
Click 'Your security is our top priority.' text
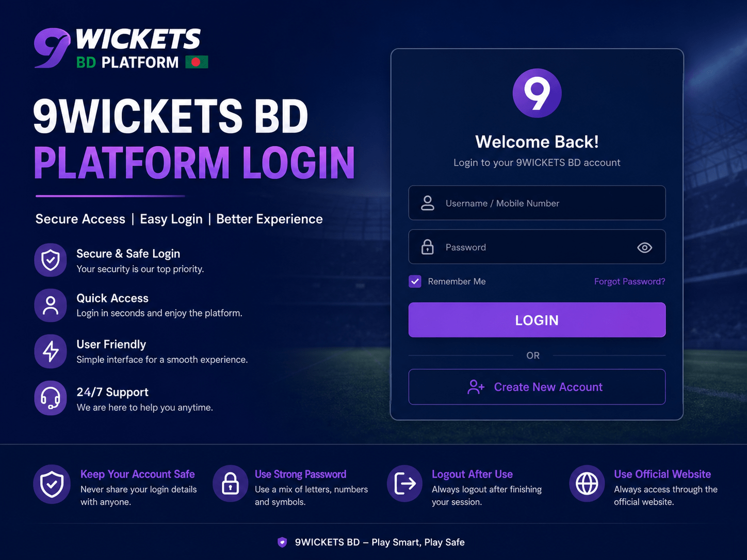pyautogui.click(x=140, y=269)
